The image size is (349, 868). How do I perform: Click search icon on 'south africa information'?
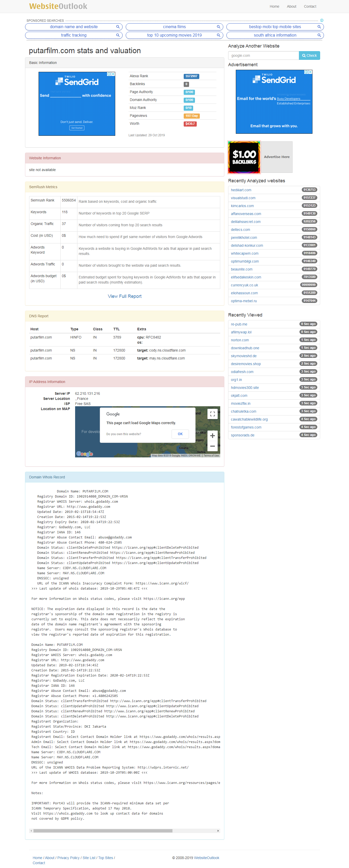(x=319, y=35)
